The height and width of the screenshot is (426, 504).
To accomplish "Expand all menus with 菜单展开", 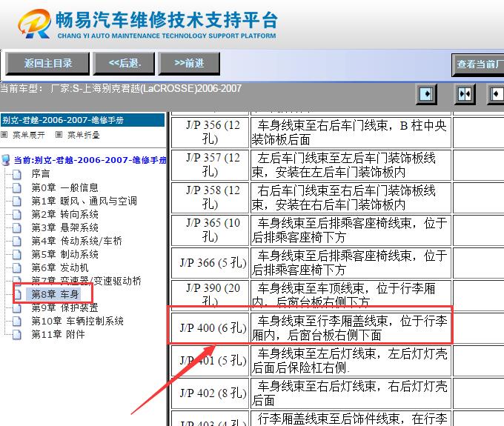I will point(29,135).
